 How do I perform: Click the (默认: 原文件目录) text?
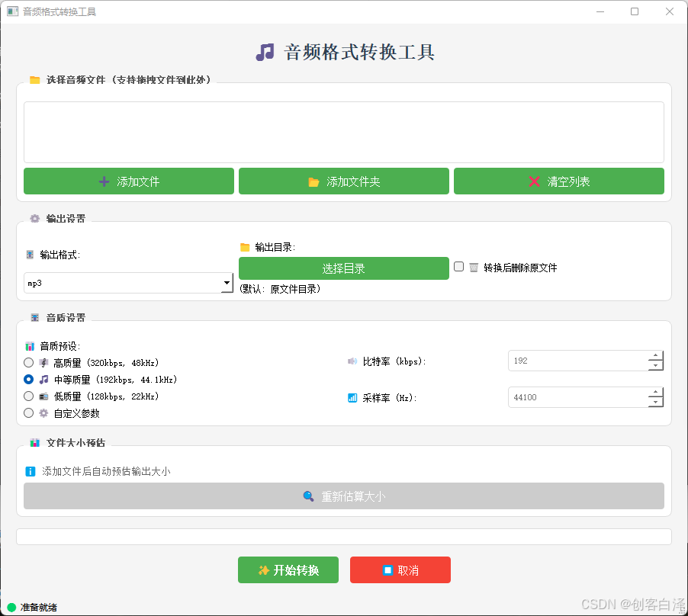click(x=280, y=289)
